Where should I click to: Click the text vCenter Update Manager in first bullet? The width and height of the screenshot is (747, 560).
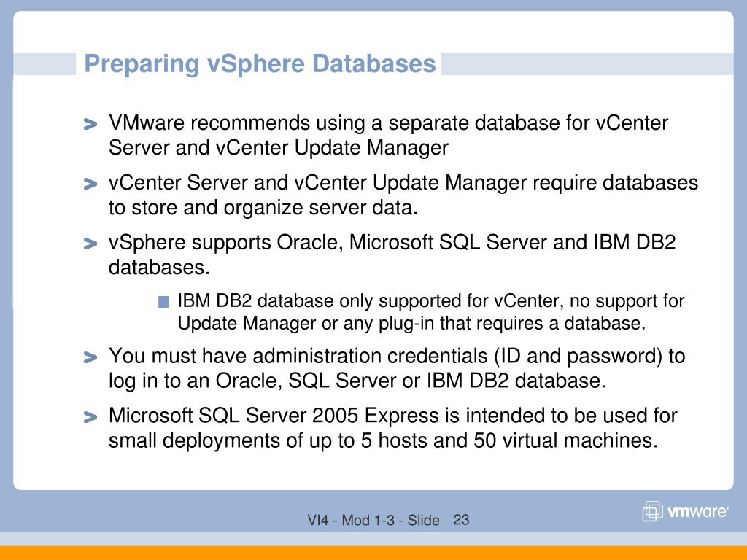click(332, 147)
